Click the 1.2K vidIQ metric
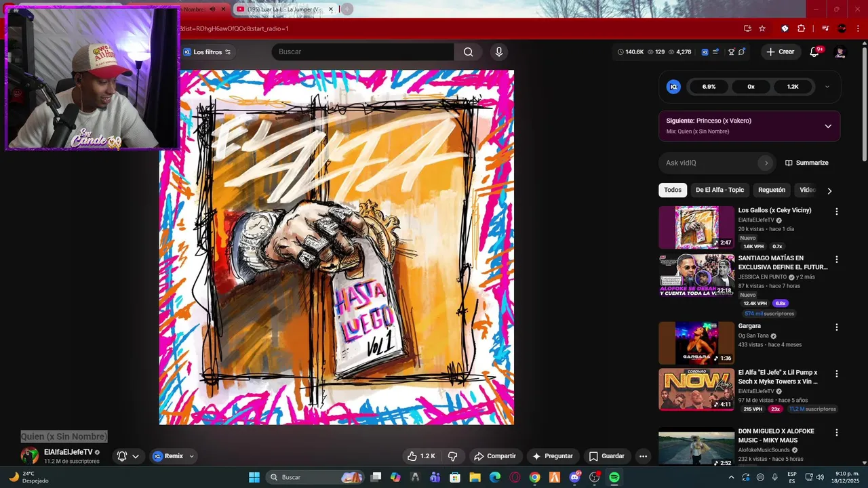 793,87
